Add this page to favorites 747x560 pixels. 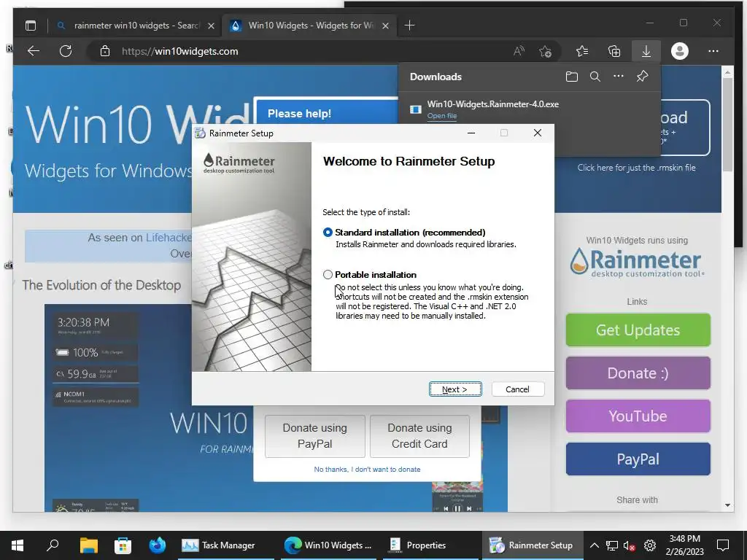tap(546, 51)
